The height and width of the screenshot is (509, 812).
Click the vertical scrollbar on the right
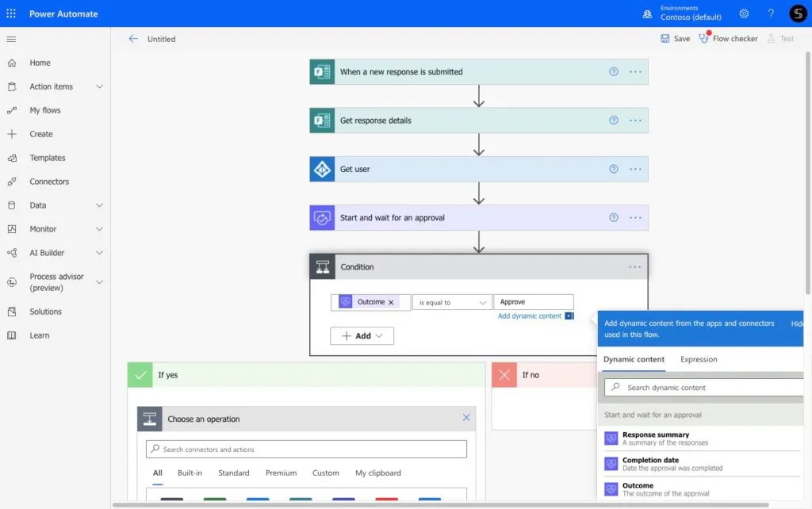tap(808, 172)
